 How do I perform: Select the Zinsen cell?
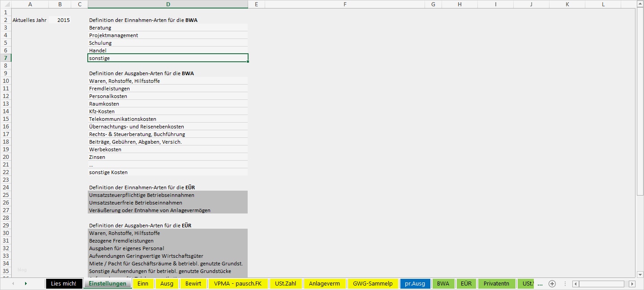pos(168,157)
